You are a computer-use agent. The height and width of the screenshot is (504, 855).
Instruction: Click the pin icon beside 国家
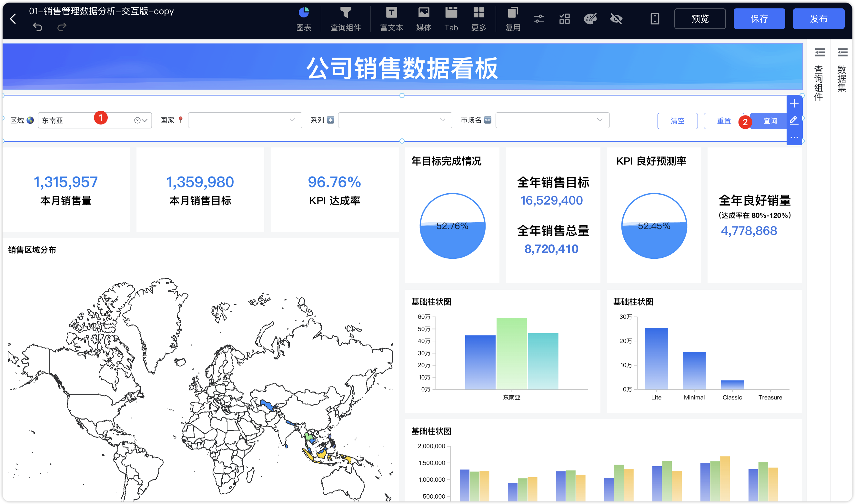click(x=181, y=120)
